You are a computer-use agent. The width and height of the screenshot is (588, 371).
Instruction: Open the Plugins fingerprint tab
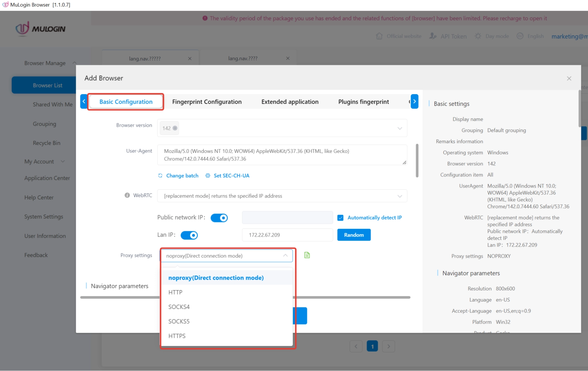[x=364, y=101]
